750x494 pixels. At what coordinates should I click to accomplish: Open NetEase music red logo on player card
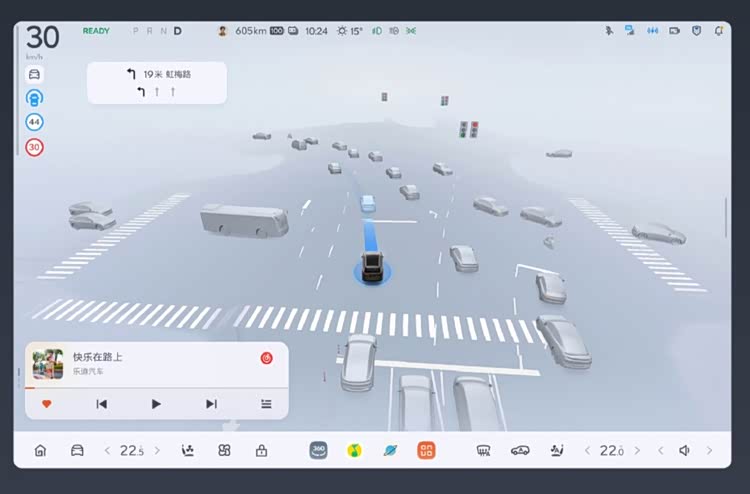coord(267,358)
